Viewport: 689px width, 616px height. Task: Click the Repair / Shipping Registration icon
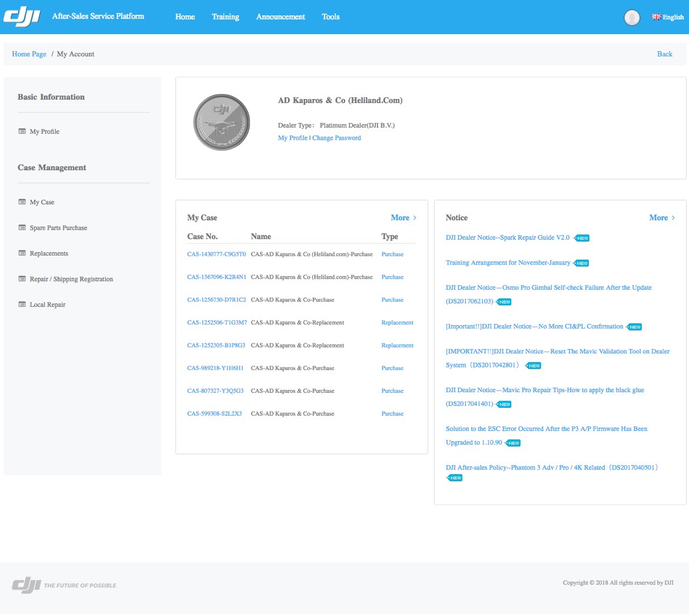tap(22, 279)
